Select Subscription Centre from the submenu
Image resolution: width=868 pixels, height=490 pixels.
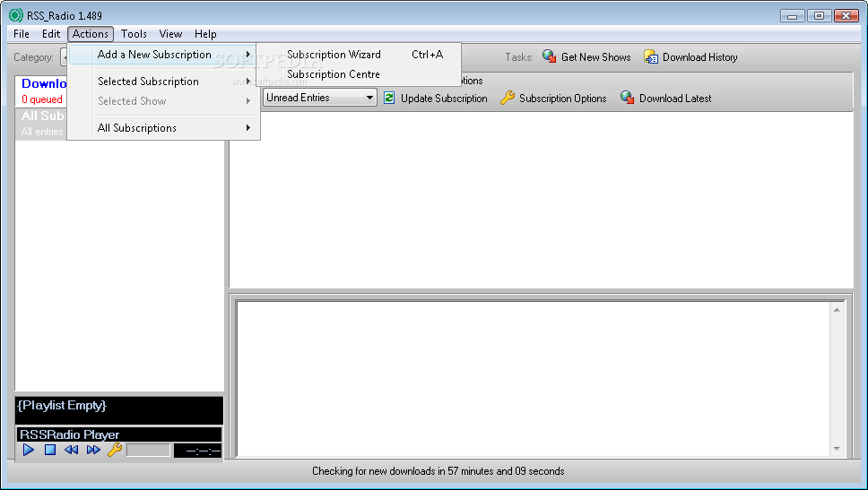[334, 74]
